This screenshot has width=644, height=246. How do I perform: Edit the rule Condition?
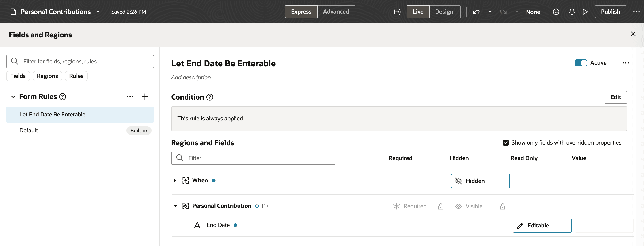point(615,97)
